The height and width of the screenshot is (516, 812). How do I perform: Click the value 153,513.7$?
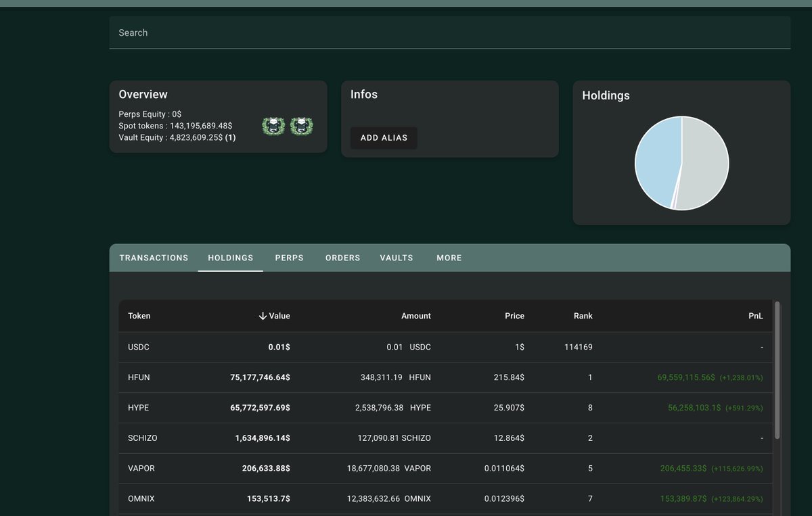(x=269, y=498)
